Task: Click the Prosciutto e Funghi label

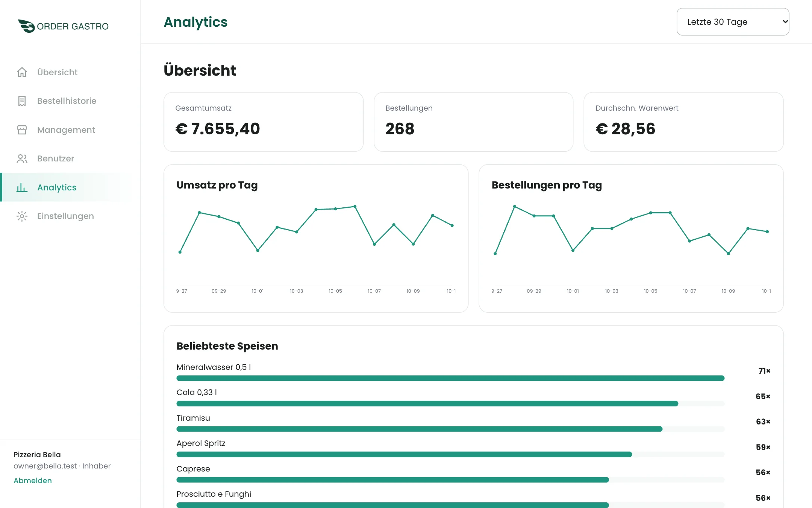Action: click(x=214, y=494)
